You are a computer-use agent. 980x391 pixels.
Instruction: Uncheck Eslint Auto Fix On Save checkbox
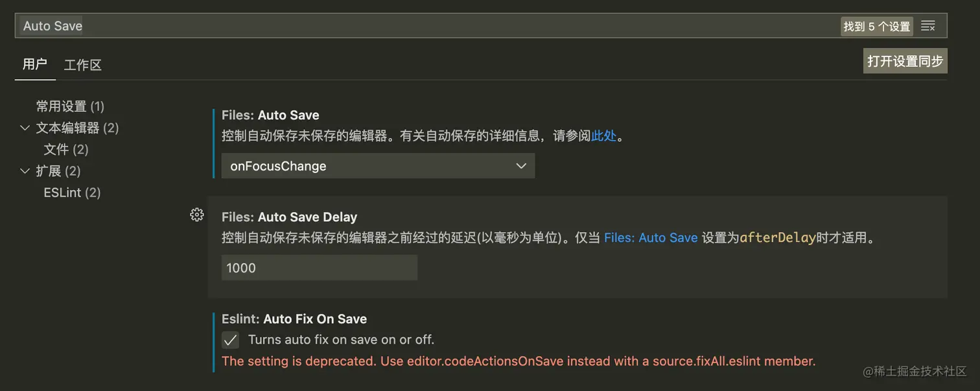(230, 340)
